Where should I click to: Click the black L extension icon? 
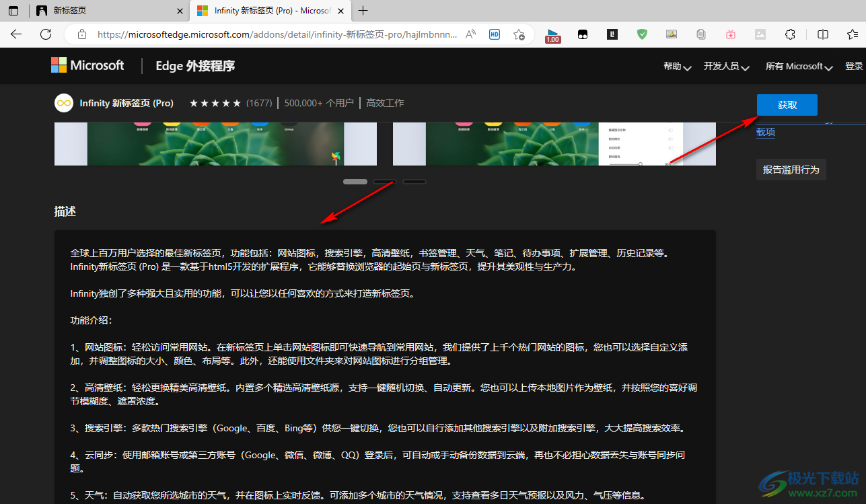pyautogui.click(x=612, y=34)
